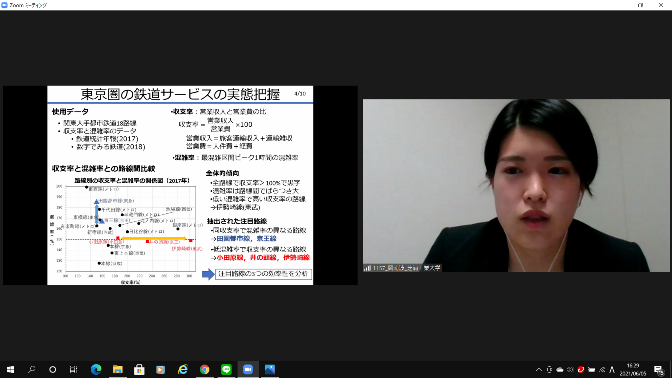
Task: Open the Wi-Fi network tray icon
Action: pyautogui.click(x=602, y=370)
